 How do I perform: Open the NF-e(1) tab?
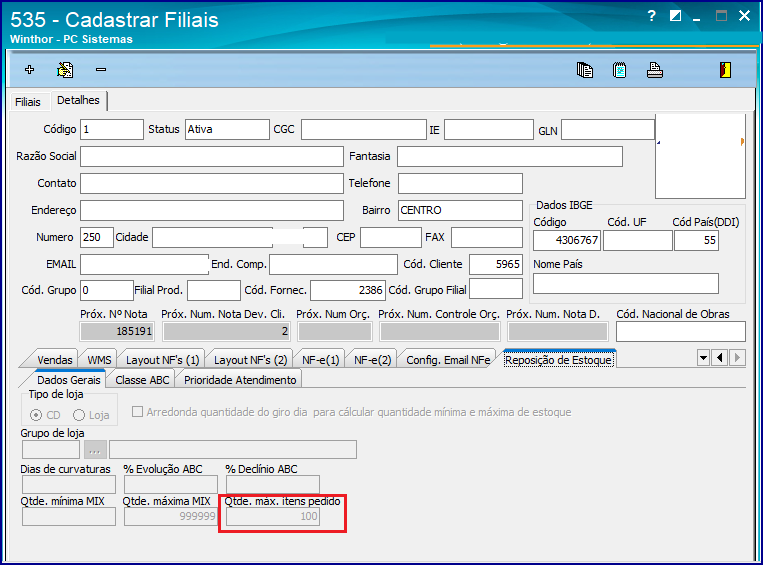click(x=321, y=360)
